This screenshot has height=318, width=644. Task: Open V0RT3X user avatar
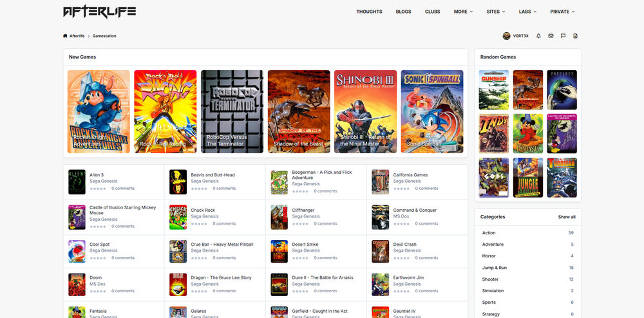click(x=506, y=36)
